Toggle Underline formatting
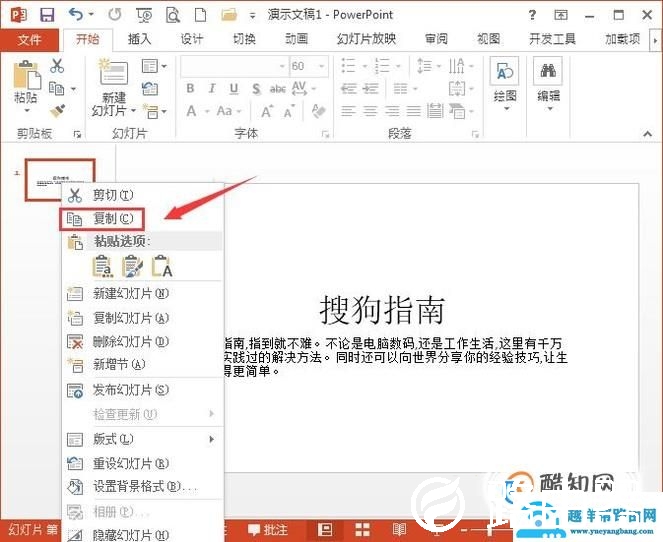Screen dimensions: 663x542 click(233, 88)
